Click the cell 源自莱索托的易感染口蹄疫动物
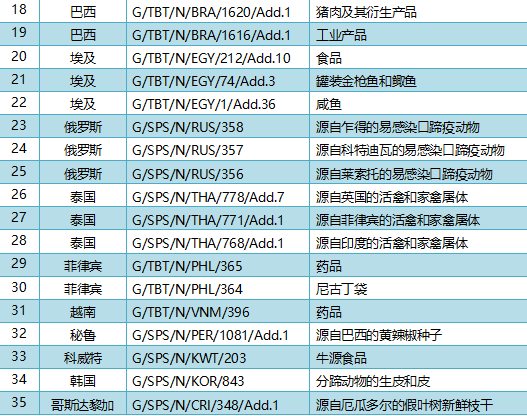527x416 pixels. pyautogui.click(x=404, y=174)
